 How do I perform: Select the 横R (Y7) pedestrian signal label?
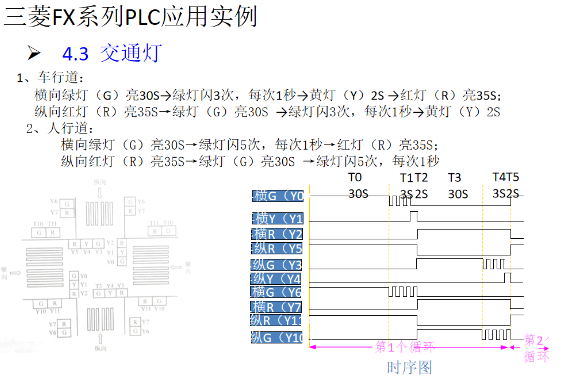click(276, 307)
